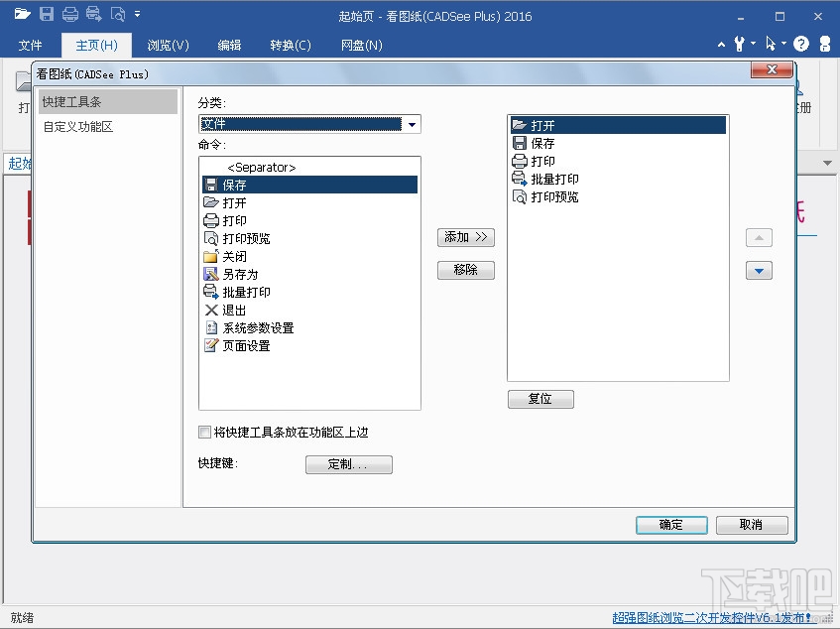The width and height of the screenshot is (840, 629).
Task: Click the wrench/tools icon at top right
Action: 740,44
